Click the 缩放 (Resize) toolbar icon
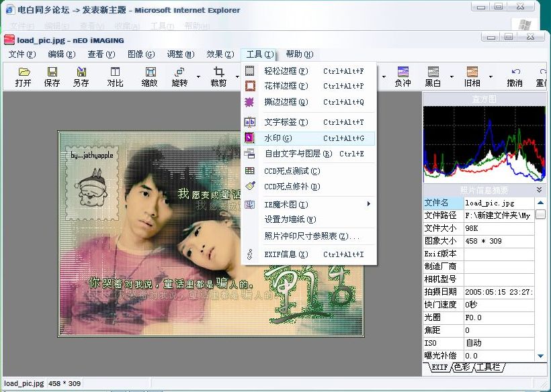Viewport: 551px width, 392px height. click(149, 76)
